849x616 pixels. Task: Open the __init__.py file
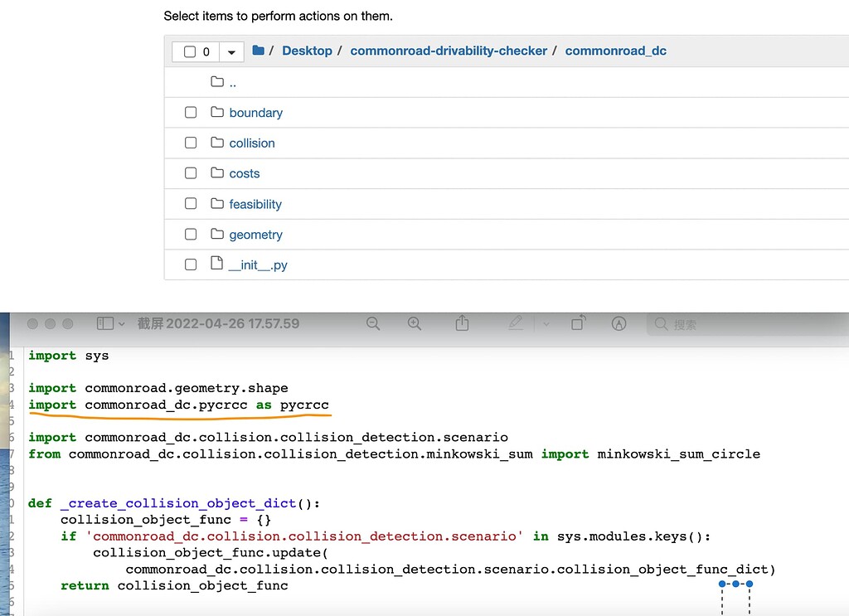(x=259, y=264)
